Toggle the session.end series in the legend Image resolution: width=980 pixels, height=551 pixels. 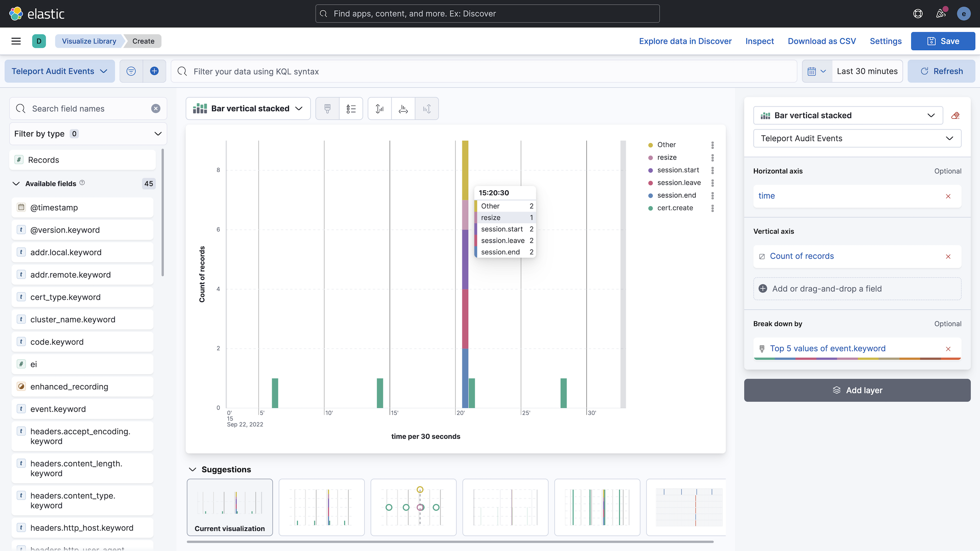click(676, 195)
